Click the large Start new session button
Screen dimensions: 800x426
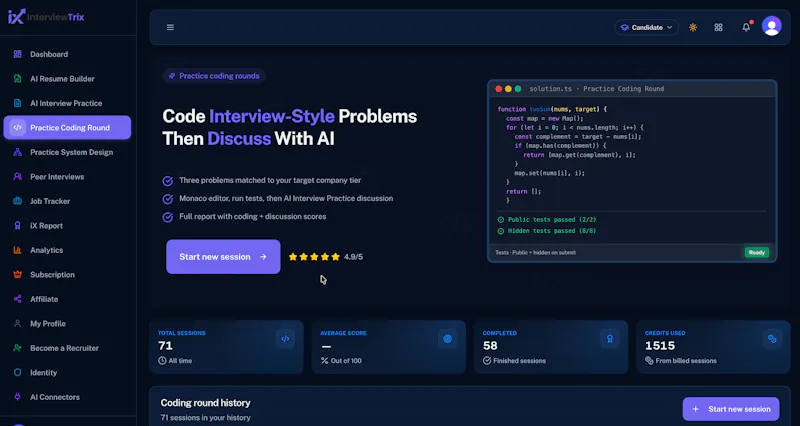click(223, 257)
